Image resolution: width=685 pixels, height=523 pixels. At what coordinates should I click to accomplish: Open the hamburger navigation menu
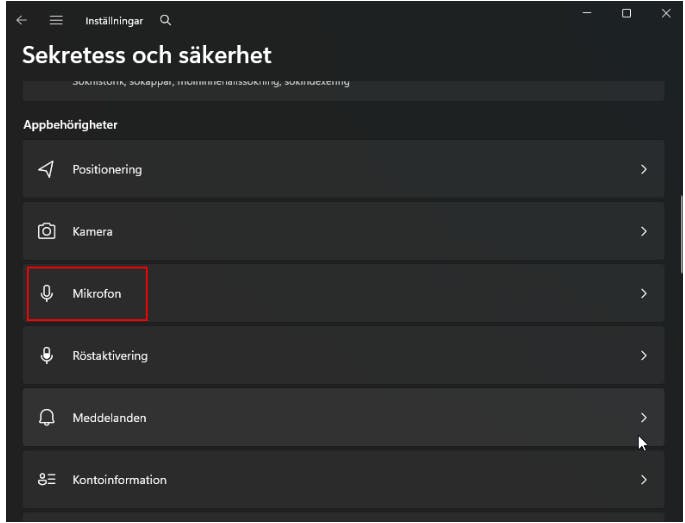[57, 20]
